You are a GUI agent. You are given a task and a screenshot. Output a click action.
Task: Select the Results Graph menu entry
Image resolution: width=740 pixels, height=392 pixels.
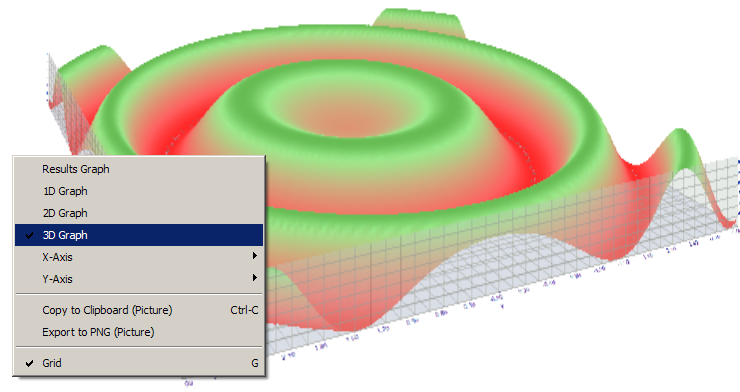pyautogui.click(x=139, y=169)
